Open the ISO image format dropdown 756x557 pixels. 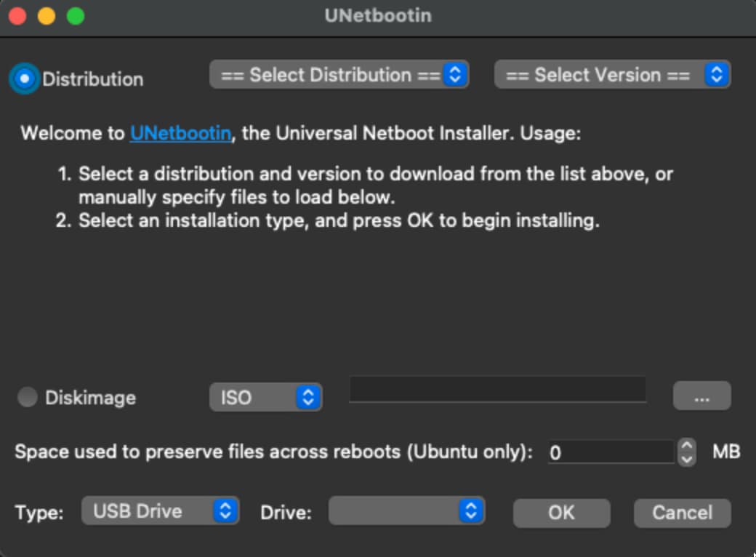(x=265, y=397)
